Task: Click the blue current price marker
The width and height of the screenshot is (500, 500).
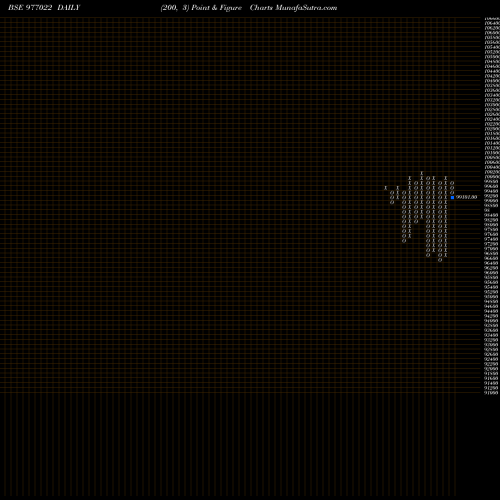Action: pos(452,197)
